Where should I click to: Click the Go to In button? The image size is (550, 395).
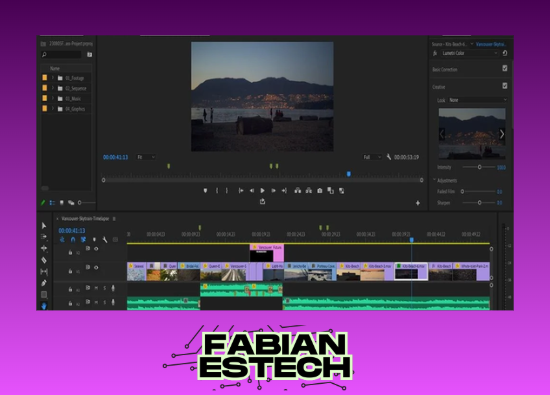point(241,190)
